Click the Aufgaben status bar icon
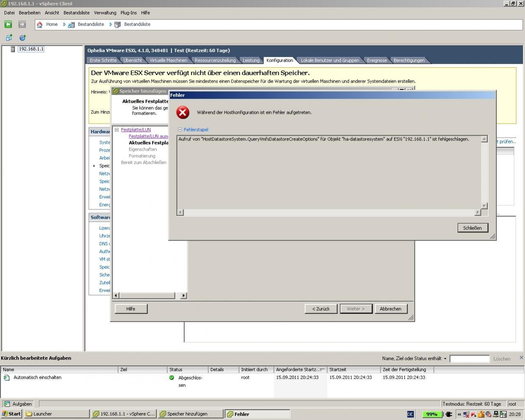 pos(7,404)
